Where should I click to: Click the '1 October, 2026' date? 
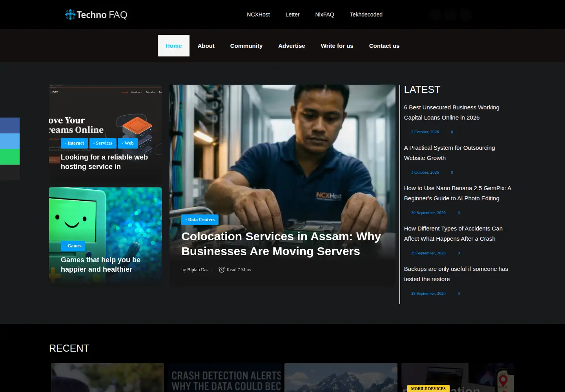[425, 172]
